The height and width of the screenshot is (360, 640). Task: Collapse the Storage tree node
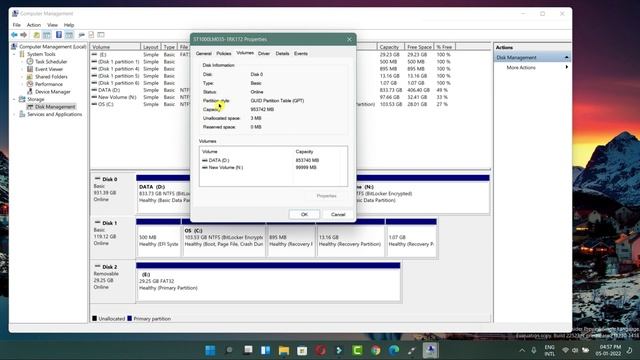point(15,99)
